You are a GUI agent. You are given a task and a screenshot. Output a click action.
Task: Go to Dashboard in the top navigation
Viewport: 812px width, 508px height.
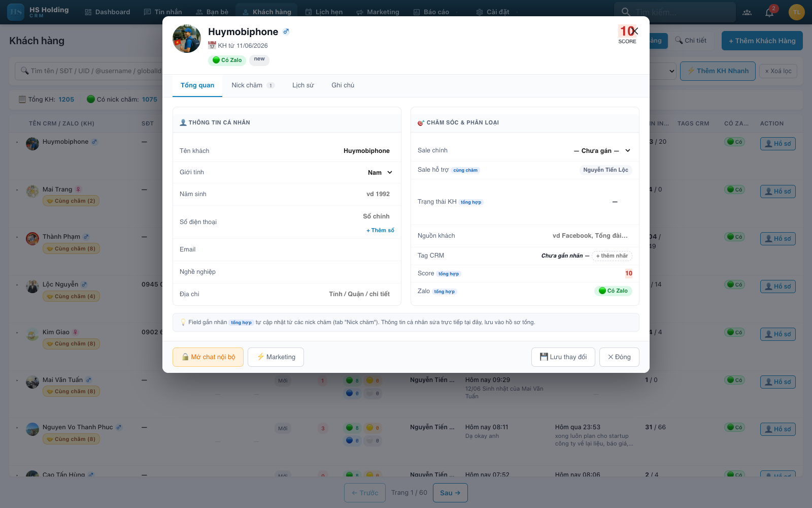[107, 12]
